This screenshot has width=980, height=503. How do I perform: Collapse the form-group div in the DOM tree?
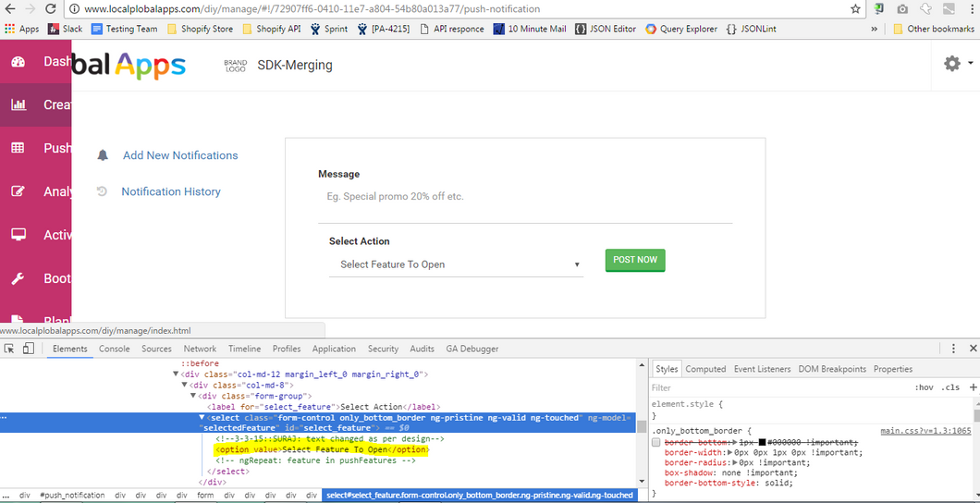pos(193,396)
